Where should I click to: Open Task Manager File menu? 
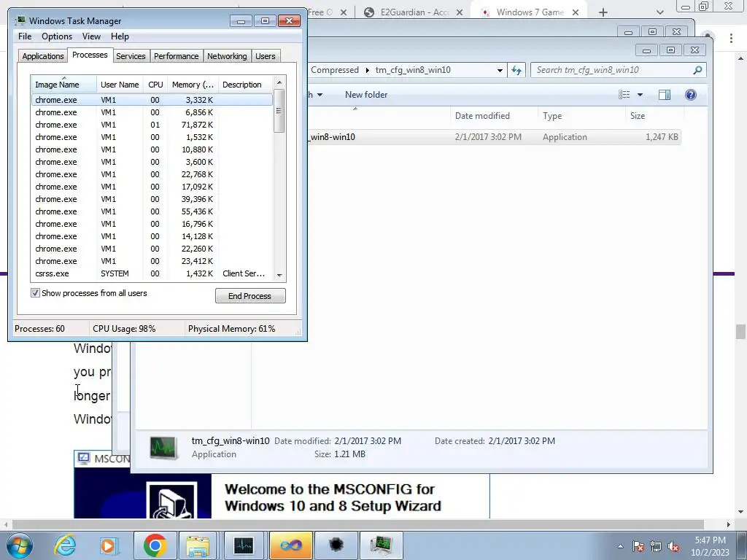[x=25, y=36]
